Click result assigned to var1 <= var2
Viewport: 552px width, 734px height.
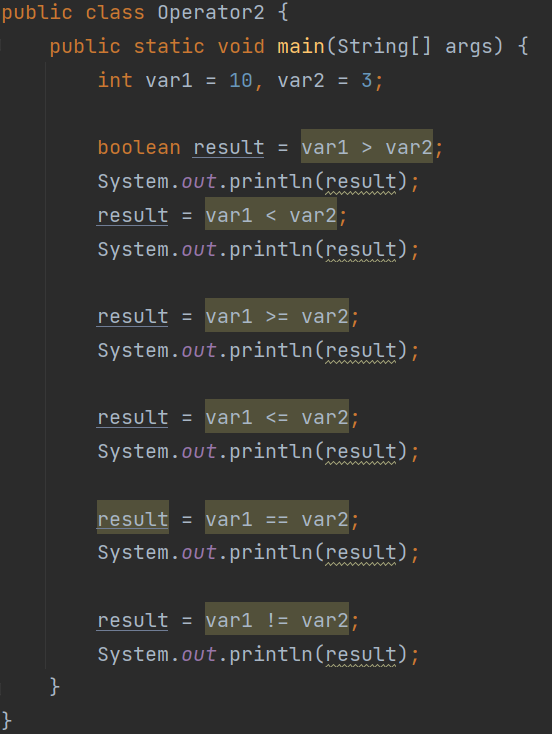(132, 418)
